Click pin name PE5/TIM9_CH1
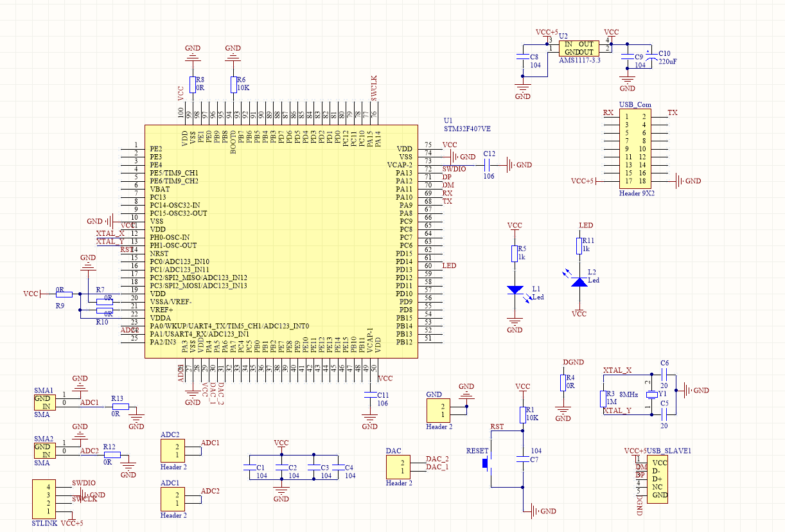This screenshot has width=785, height=532. [174, 173]
